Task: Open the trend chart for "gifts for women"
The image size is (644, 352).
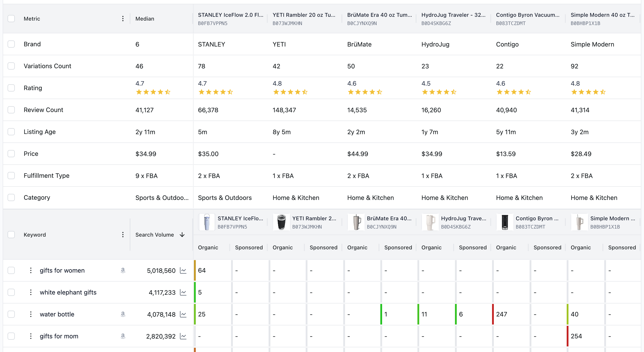Action: tap(183, 270)
